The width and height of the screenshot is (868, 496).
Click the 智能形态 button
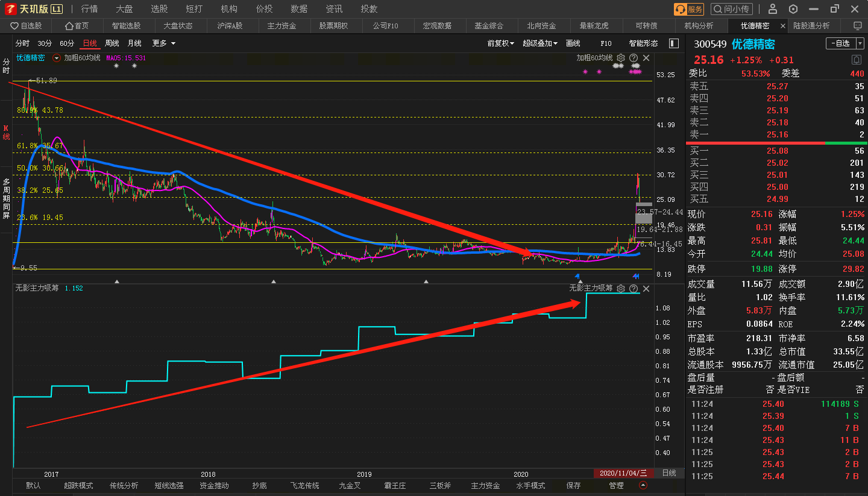pos(644,43)
